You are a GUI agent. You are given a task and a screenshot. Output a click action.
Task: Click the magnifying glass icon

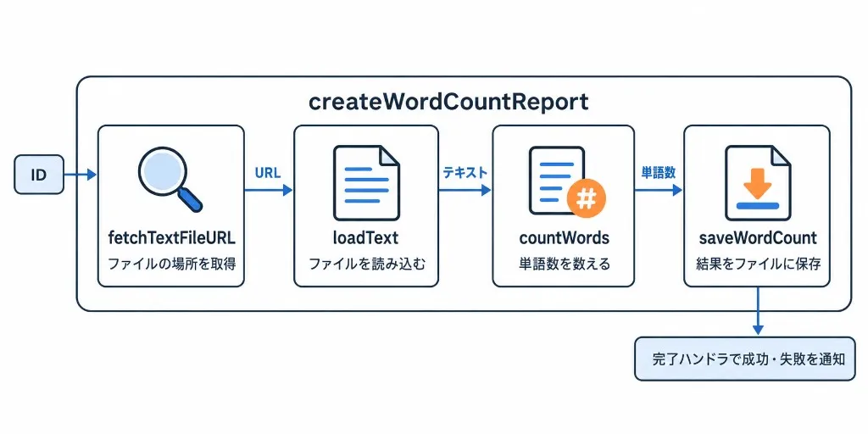(x=170, y=181)
